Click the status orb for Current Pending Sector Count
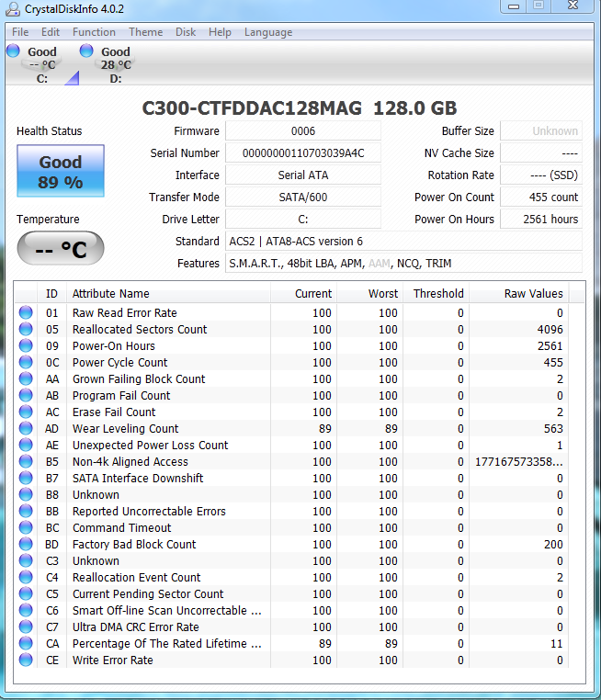 tap(26, 593)
